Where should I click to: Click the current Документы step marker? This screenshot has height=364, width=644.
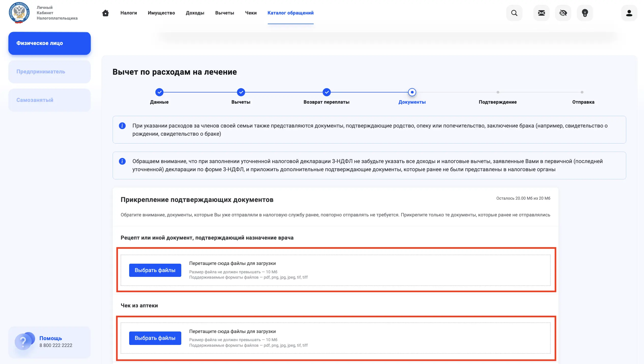point(412,92)
